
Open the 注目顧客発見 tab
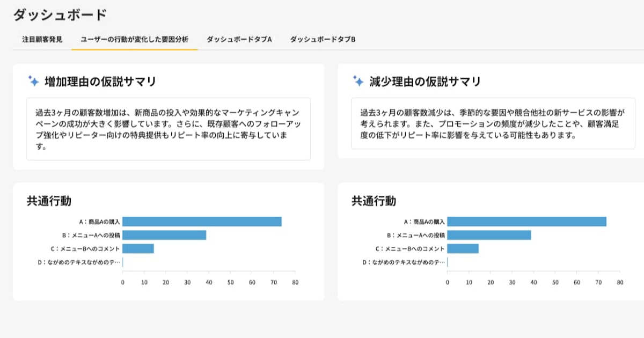pos(42,40)
